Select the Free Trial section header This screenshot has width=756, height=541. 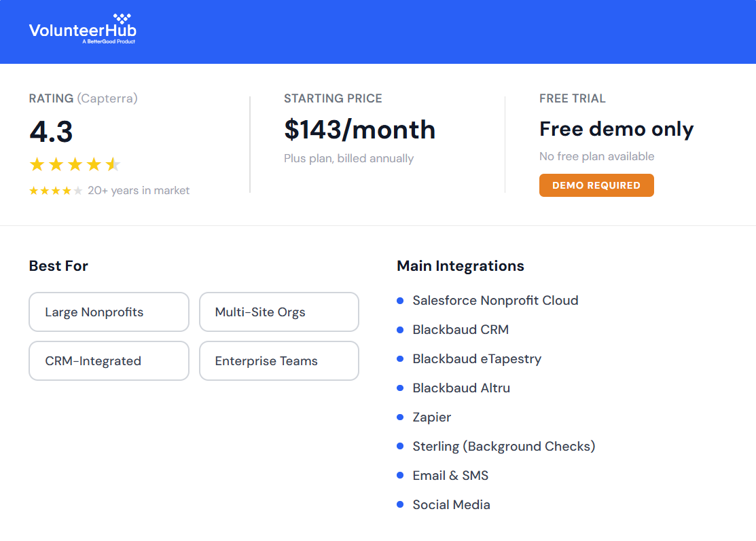point(572,98)
